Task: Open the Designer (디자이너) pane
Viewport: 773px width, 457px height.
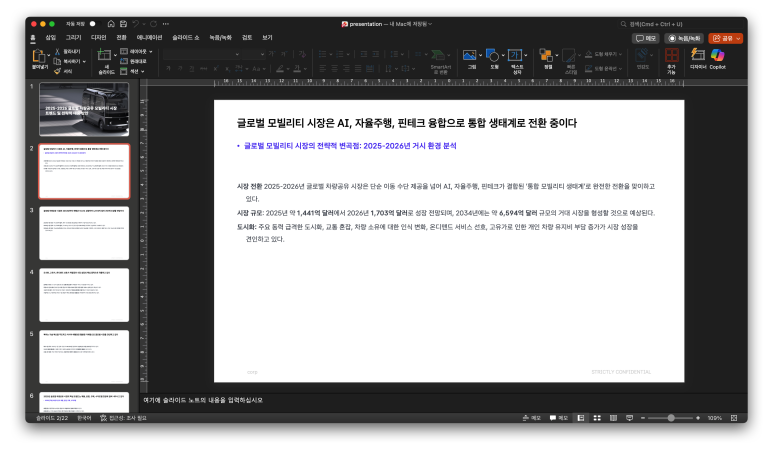Action: click(697, 56)
